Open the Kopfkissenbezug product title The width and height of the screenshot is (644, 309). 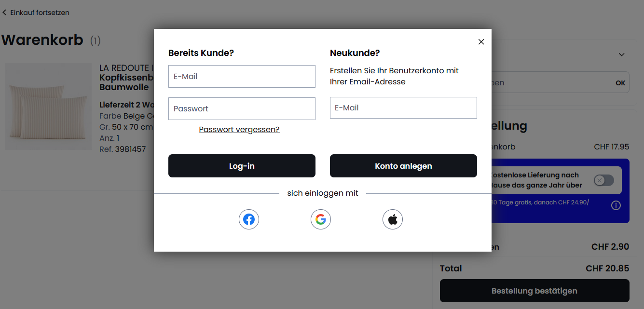126,78
